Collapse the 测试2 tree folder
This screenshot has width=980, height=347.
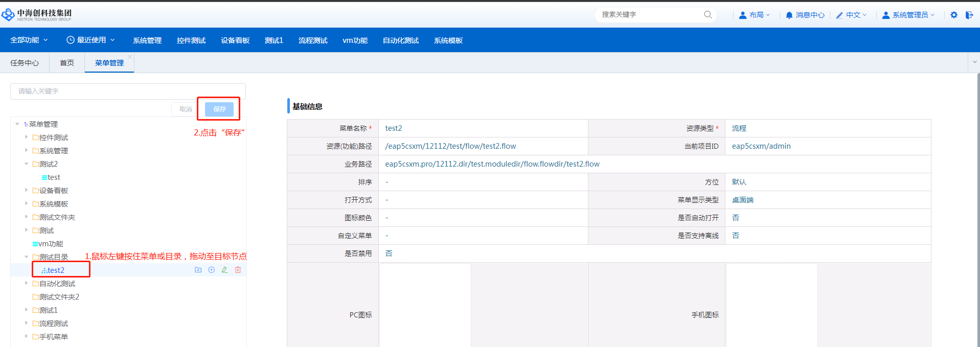[x=27, y=164]
